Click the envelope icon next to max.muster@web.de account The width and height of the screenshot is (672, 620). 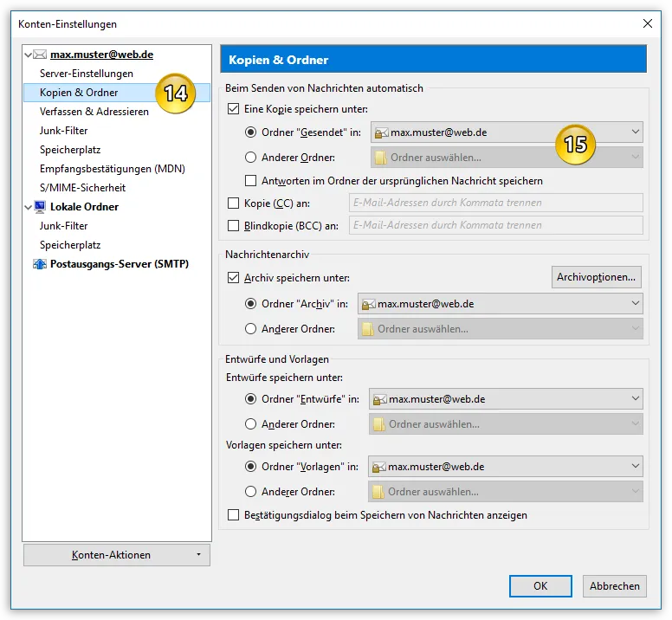pyautogui.click(x=40, y=55)
